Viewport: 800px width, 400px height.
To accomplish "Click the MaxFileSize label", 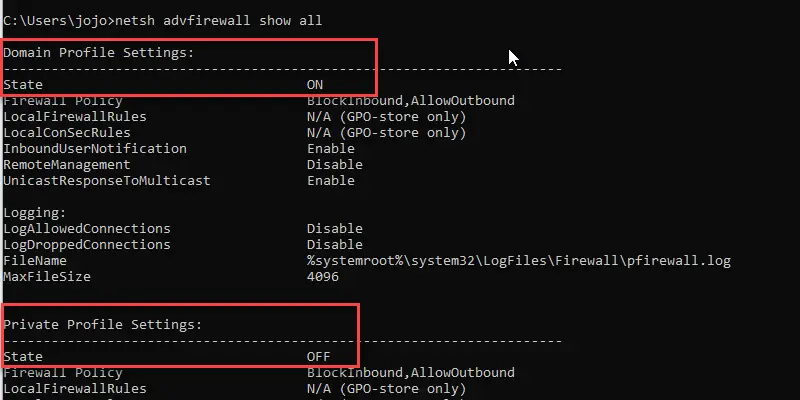I will (47, 277).
